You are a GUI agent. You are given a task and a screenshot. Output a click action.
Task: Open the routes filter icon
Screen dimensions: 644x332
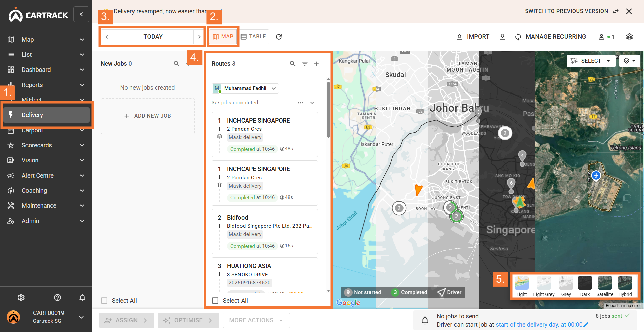(305, 64)
